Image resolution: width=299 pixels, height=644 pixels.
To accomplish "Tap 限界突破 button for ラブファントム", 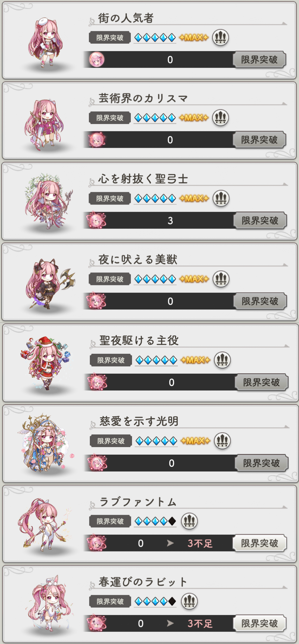I will (259, 543).
